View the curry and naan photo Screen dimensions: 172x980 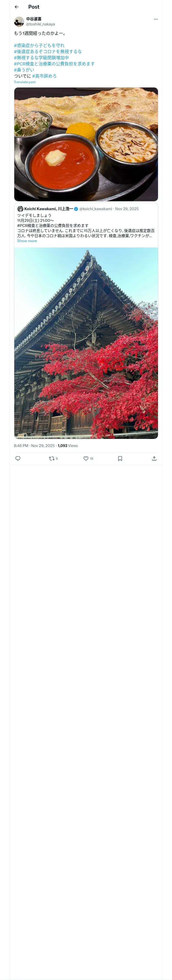point(86,144)
